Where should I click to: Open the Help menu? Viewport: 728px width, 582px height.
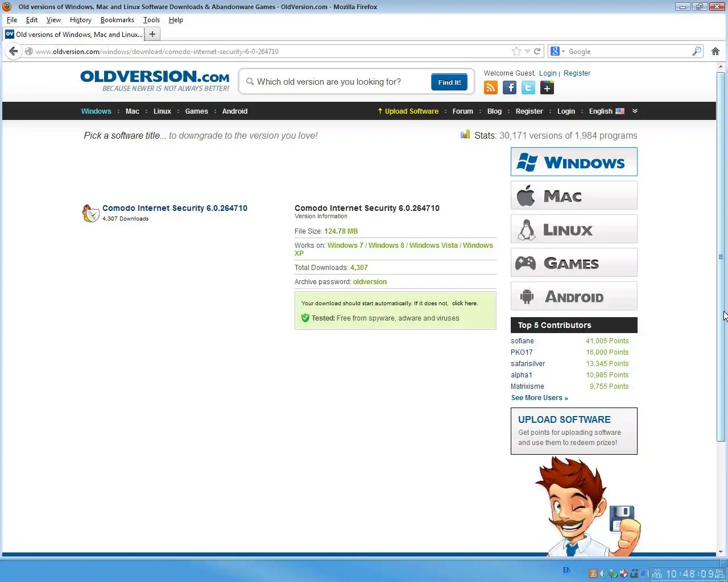click(x=176, y=20)
